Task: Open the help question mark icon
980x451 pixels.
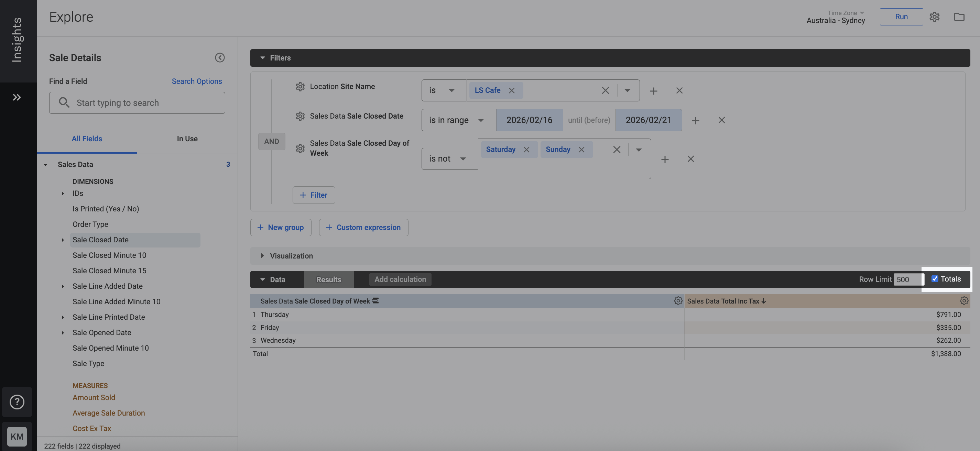Action: click(17, 402)
